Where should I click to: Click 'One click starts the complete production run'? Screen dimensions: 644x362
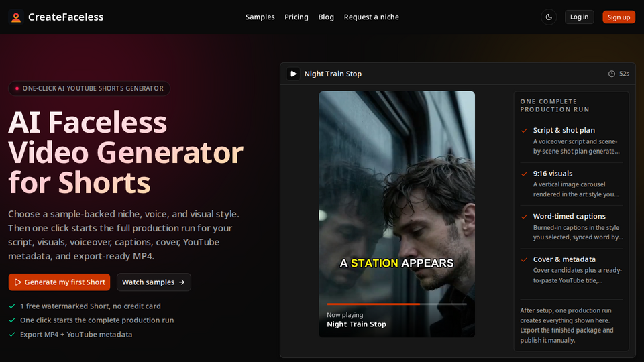[x=97, y=320]
